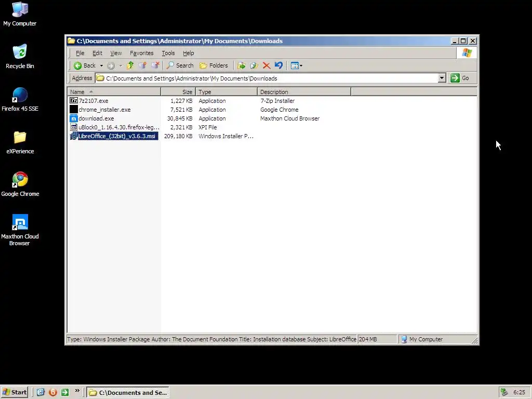The width and height of the screenshot is (532, 399).
Task: Expand the Address bar dropdown arrow
Action: coord(442,78)
